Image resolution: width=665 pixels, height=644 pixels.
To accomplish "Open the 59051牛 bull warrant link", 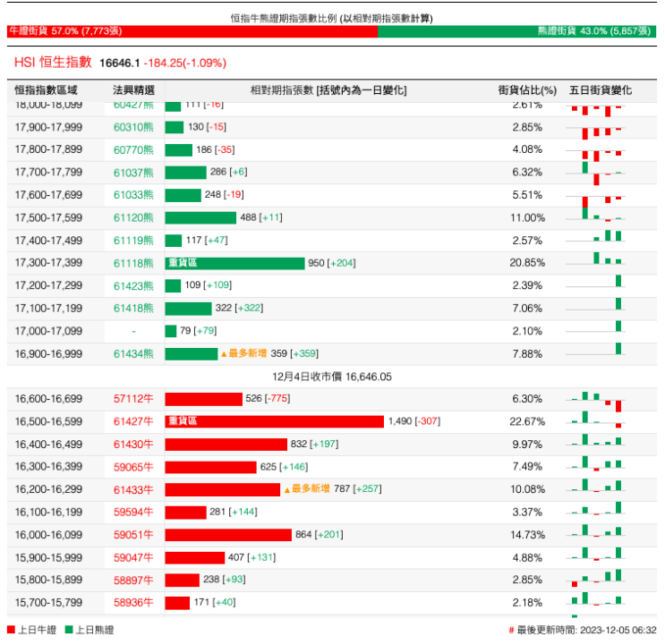I will tap(133, 535).
